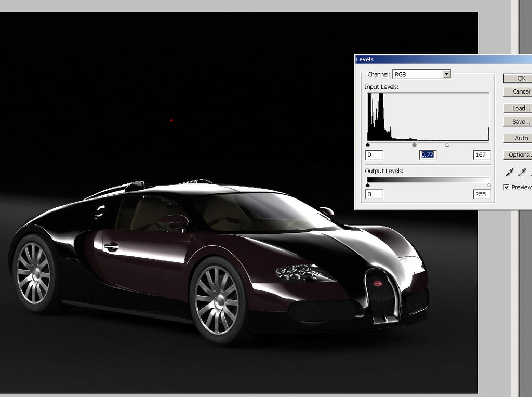Click the output highlights slider triangle
The image size is (532, 397).
tap(488, 184)
